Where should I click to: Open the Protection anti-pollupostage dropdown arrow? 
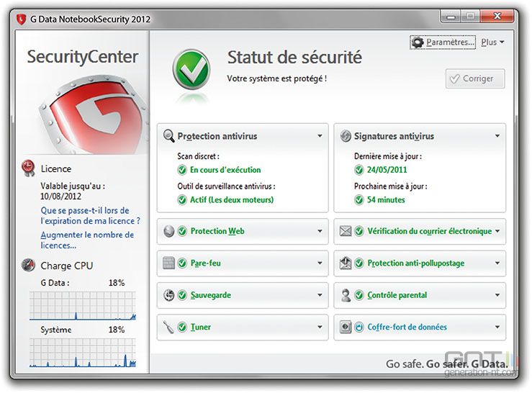tap(497, 263)
